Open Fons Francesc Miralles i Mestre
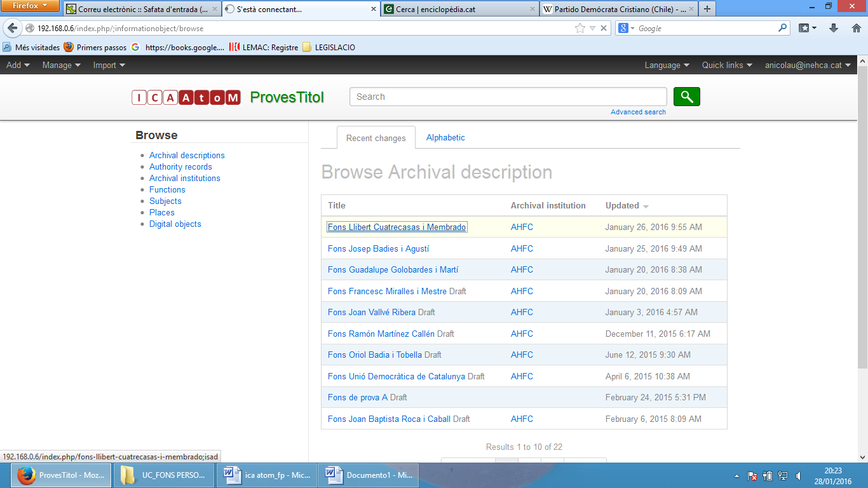Viewport: 868px width, 488px height. [387, 291]
